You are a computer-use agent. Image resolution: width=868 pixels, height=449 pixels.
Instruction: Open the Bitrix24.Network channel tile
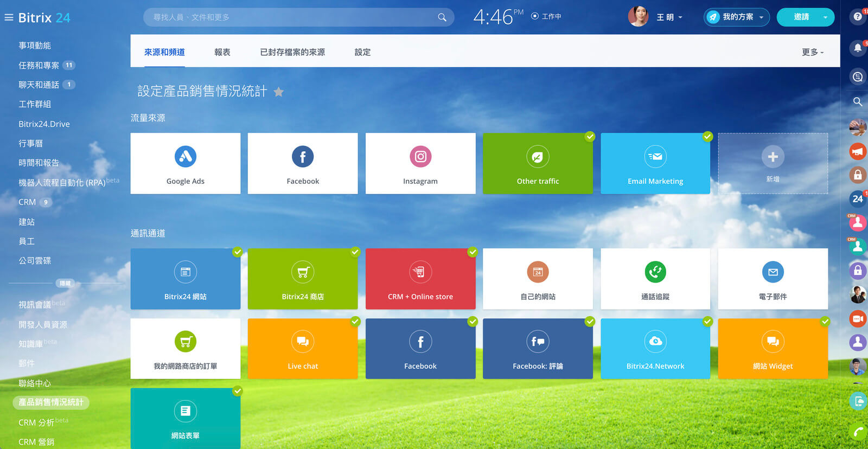point(655,348)
